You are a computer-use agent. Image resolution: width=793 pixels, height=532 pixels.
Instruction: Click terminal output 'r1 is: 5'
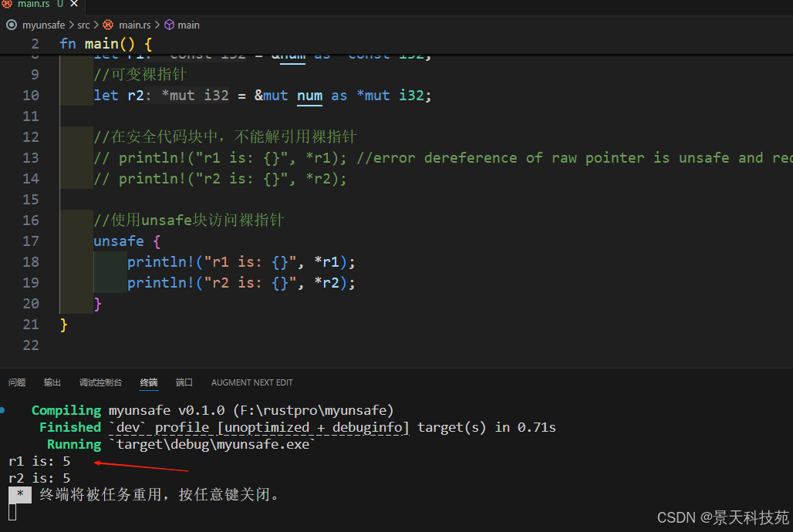[x=39, y=461]
